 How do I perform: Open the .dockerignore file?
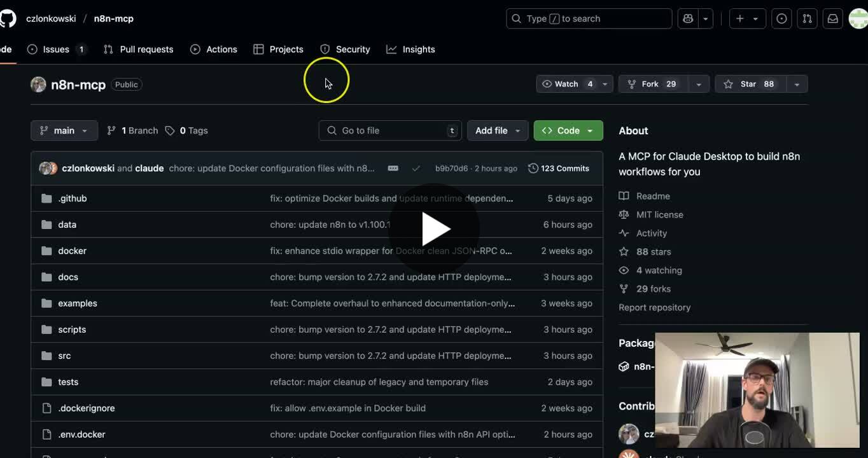point(87,408)
